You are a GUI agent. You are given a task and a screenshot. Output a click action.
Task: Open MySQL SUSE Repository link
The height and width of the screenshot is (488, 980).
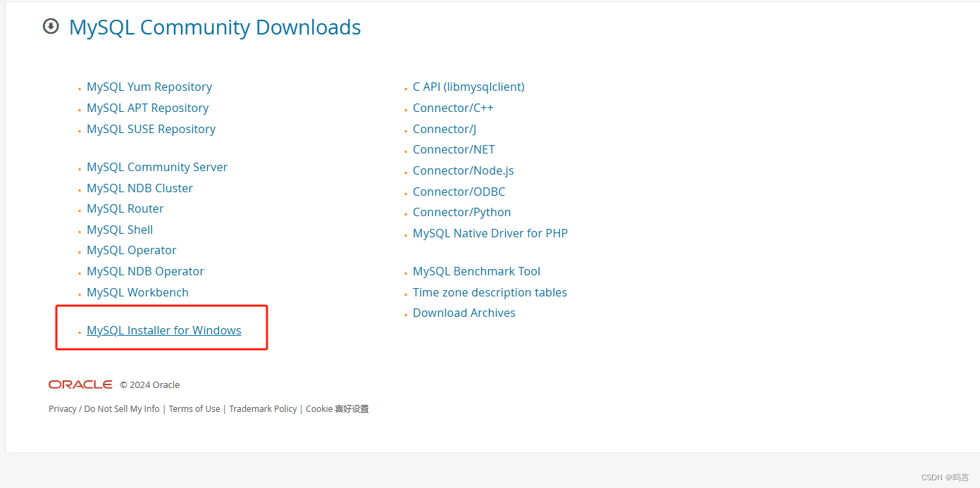coord(151,129)
